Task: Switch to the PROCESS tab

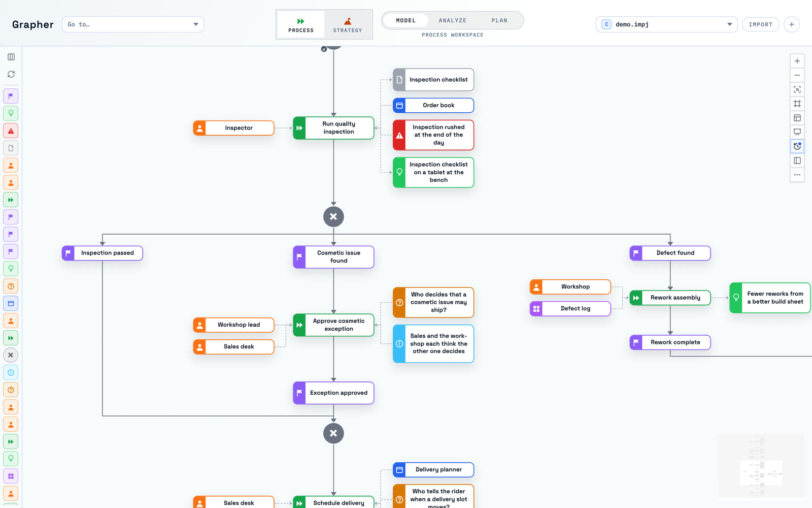Action: [x=301, y=24]
